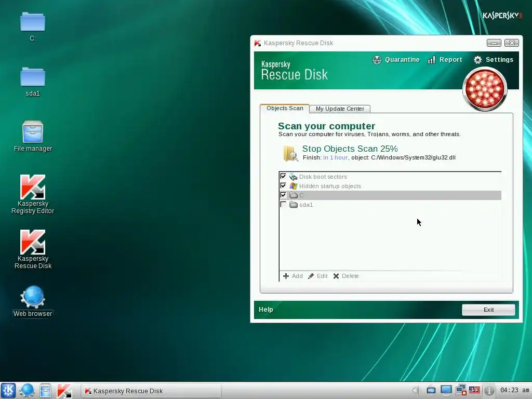The width and height of the screenshot is (532, 399).
Task: Expand hidden tray icons arrow
Action: pos(416,391)
